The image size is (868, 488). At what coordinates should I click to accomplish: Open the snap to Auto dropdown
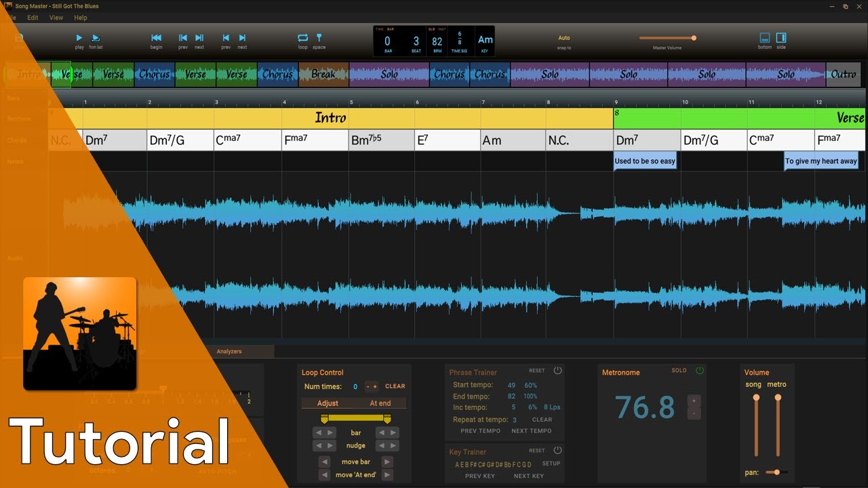[x=564, y=38]
